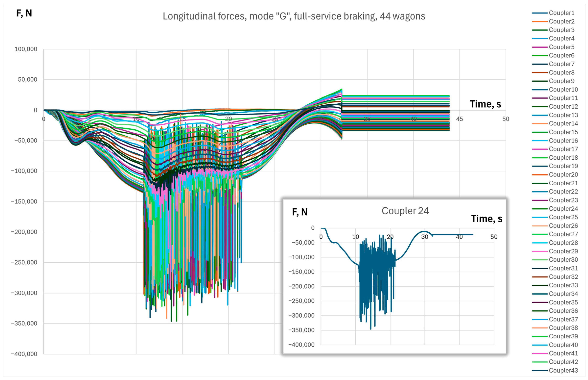The height and width of the screenshot is (380, 588).
Task: Select the main chart title text
Action: coord(294,16)
